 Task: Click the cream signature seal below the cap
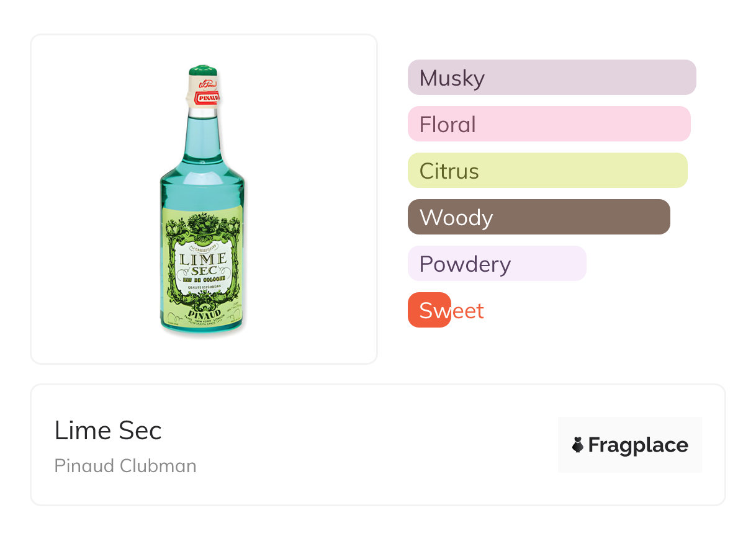[206, 83]
